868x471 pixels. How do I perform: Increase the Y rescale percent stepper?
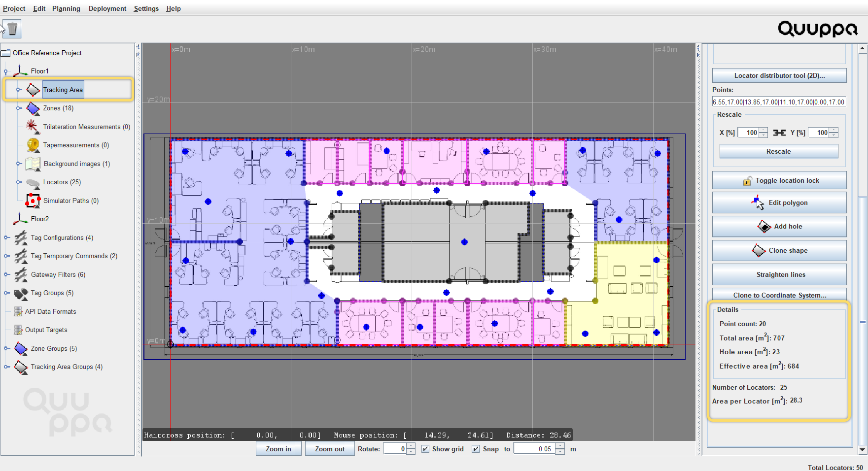click(x=833, y=130)
